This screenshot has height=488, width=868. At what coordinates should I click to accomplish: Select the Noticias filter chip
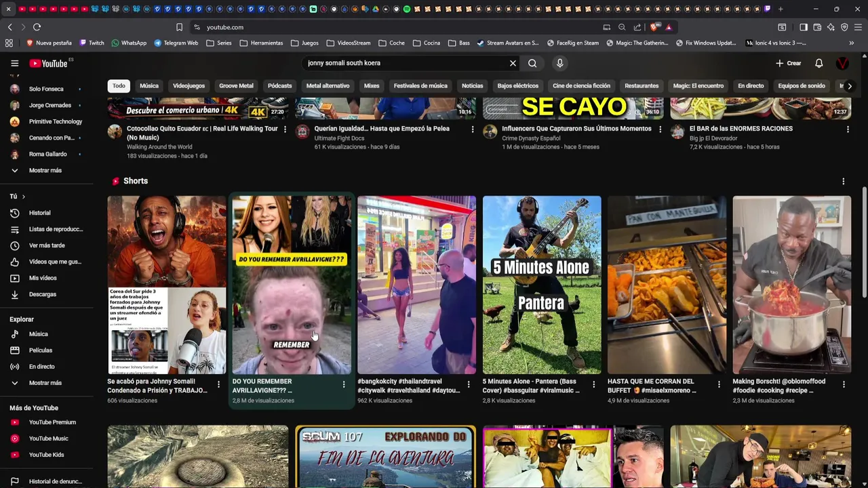tap(472, 86)
